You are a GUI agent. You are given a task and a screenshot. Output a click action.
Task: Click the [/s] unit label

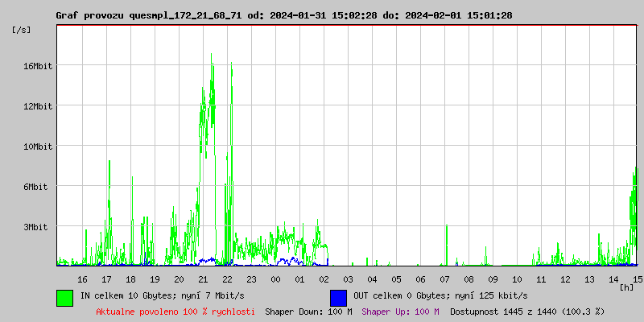22,30
